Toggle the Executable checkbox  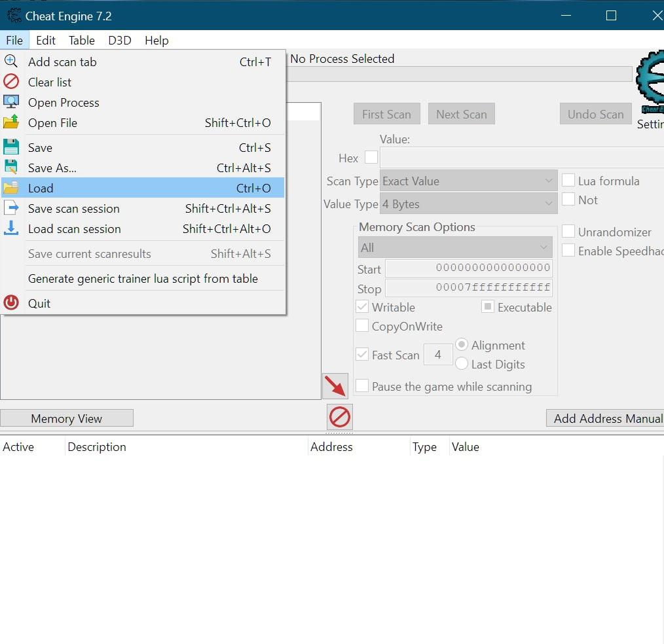coord(488,306)
